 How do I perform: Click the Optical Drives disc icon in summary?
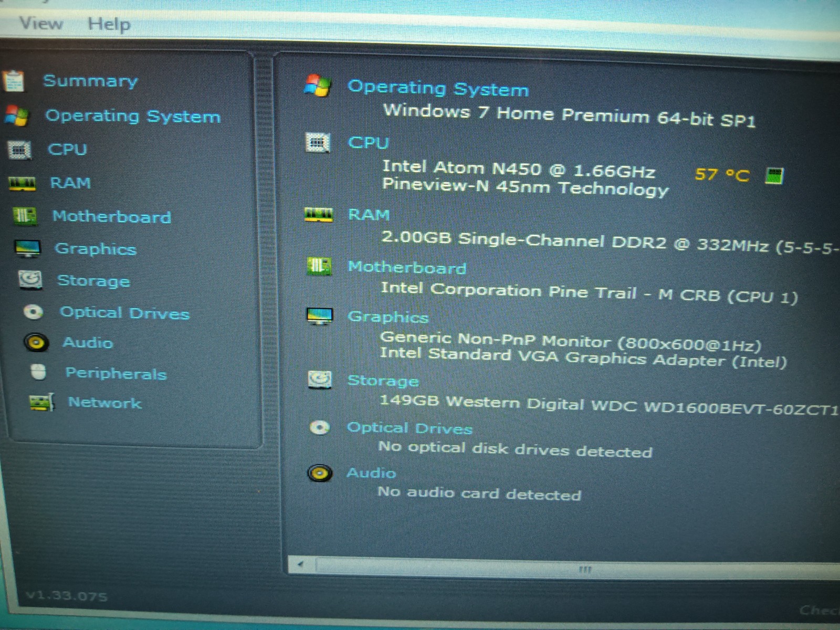pos(319,428)
